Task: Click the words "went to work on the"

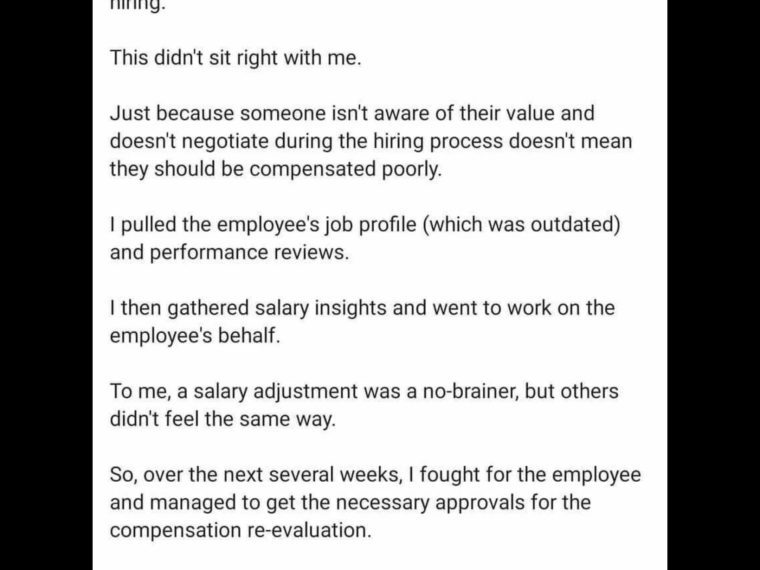Action: [523, 308]
